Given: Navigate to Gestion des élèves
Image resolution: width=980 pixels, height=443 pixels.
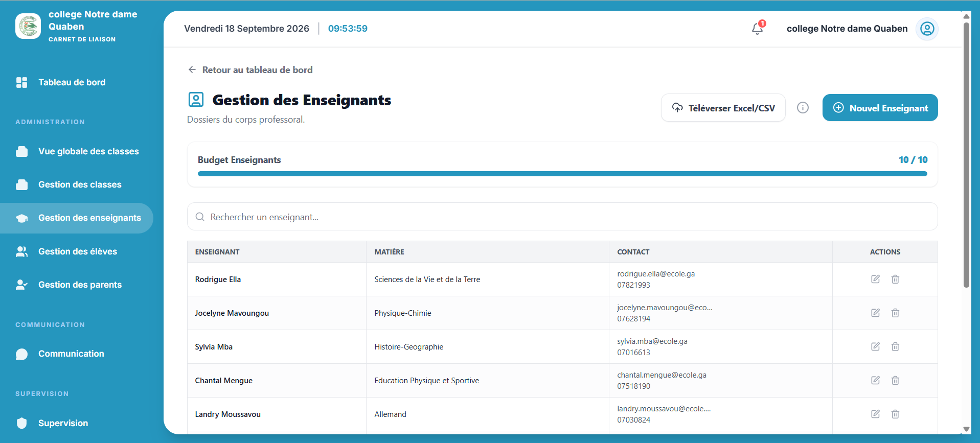Looking at the screenshot, I should coord(77,251).
